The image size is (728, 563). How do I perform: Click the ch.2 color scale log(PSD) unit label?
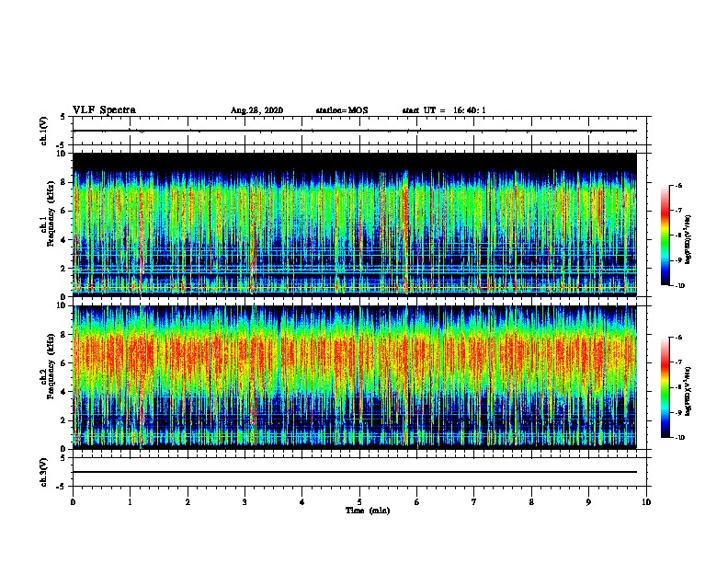(x=688, y=391)
